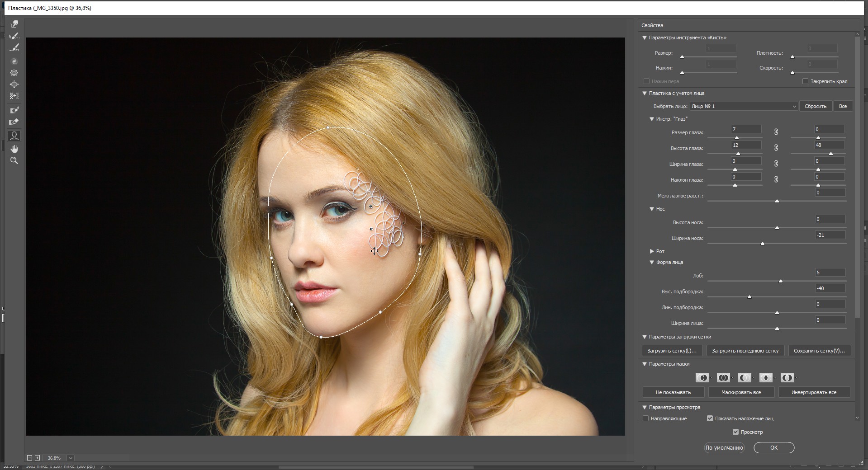868x470 pixels.
Task: Select the Zoom magnifier tool
Action: click(x=14, y=161)
